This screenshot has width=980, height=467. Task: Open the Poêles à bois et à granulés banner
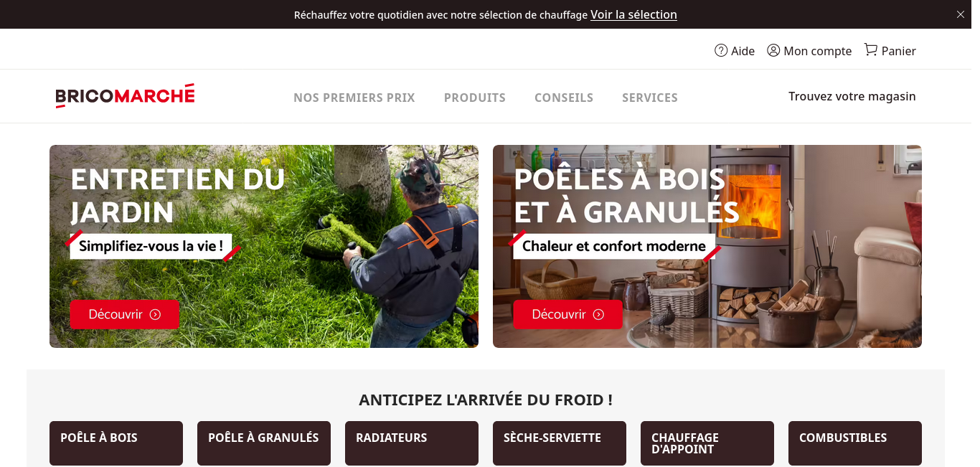(x=707, y=246)
